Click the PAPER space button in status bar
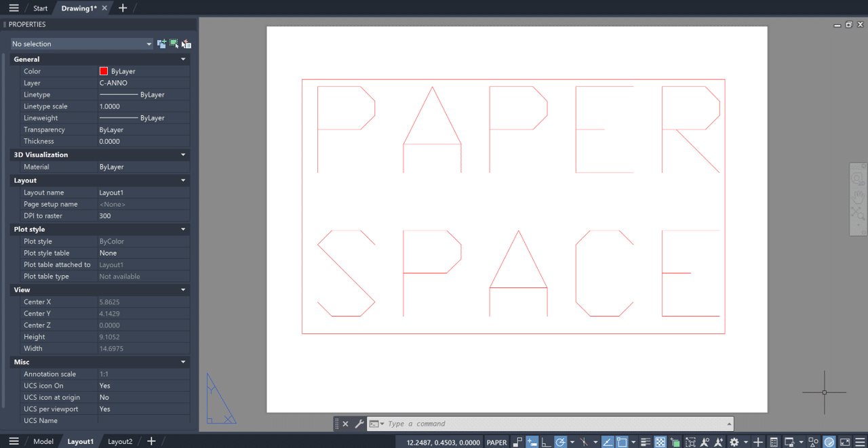The width and height of the screenshot is (868, 448). tap(496, 442)
